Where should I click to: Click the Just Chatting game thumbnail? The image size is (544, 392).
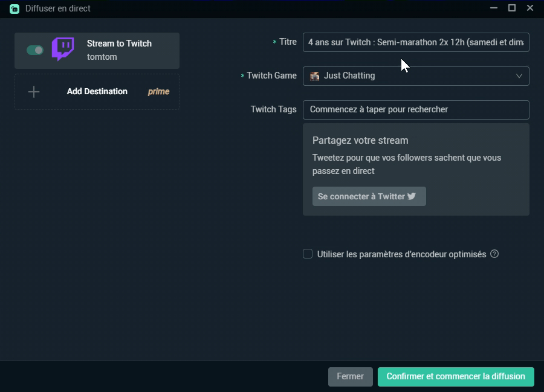coord(314,76)
